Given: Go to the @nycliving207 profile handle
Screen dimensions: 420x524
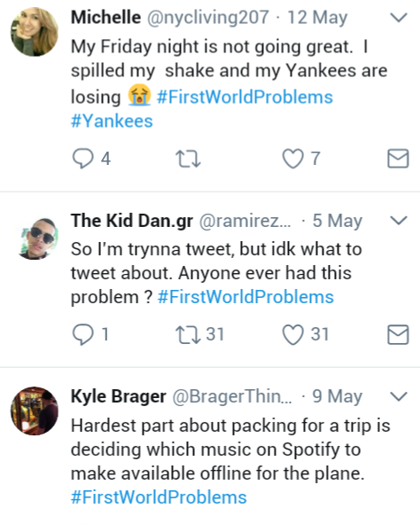Looking at the screenshot, I should pos(207,18).
